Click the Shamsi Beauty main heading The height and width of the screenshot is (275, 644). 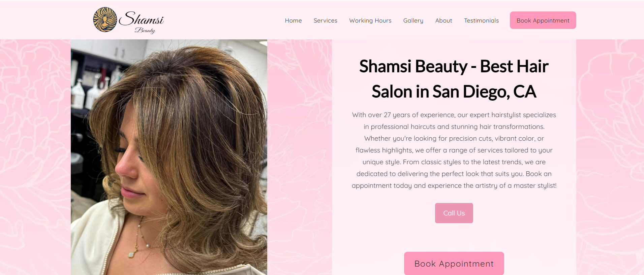pyautogui.click(x=454, y=79)
